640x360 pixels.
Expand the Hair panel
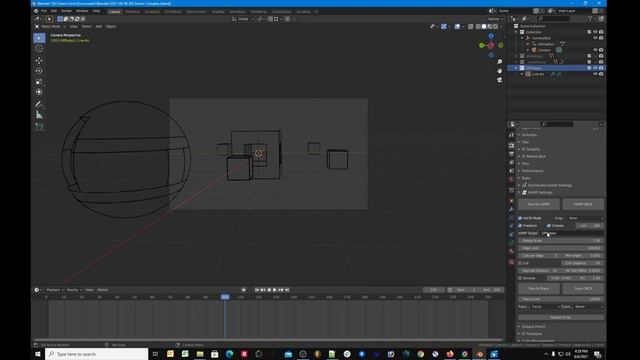tap(525, 142)
